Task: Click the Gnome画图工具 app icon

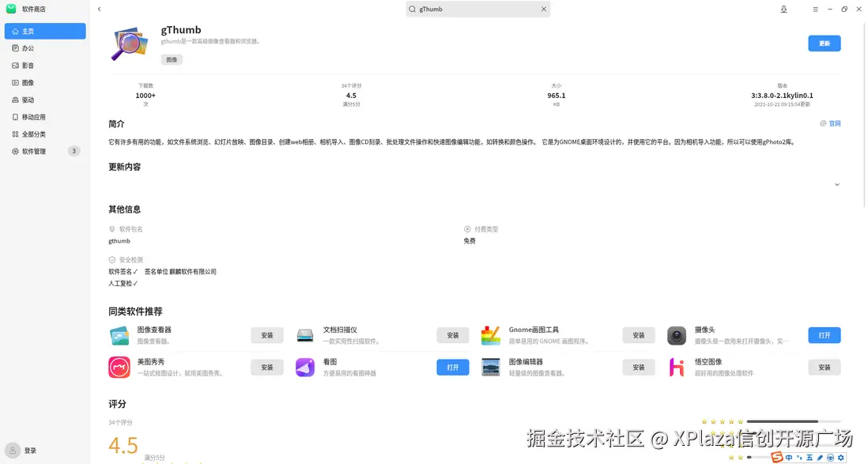Action: (x=490, y=335)
